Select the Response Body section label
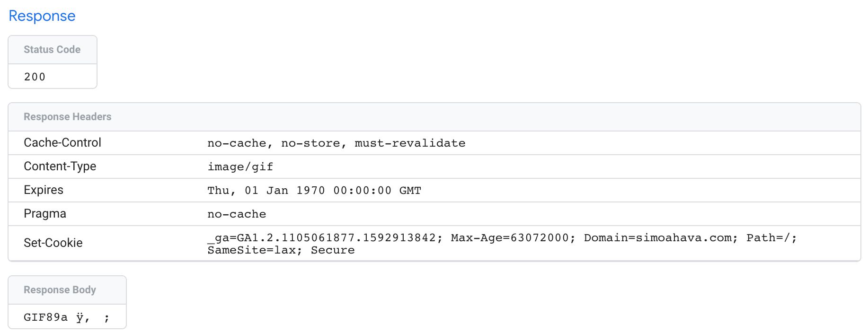This screenshot has width=868, height=333. click(60, 290)
